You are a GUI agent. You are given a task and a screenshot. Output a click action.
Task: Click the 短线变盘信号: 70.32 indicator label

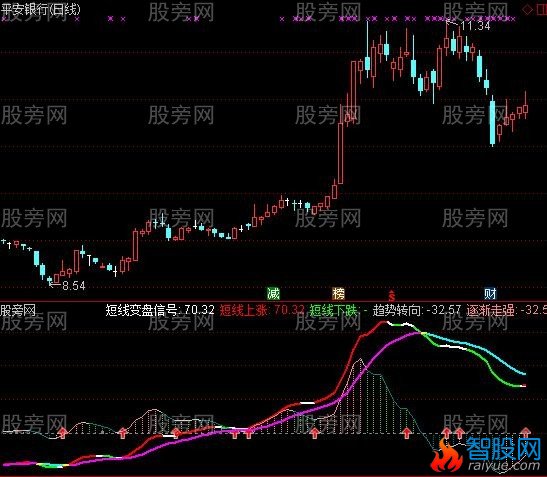(x=160, y=310)
